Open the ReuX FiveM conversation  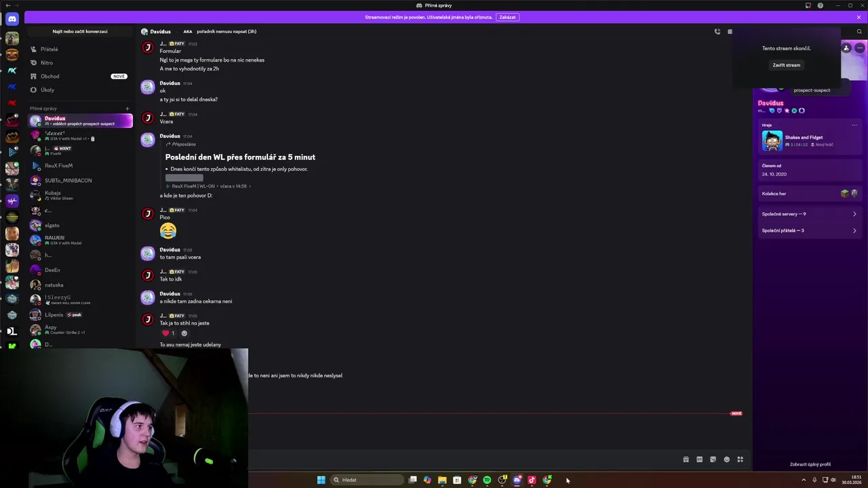(x=80, y=165)
